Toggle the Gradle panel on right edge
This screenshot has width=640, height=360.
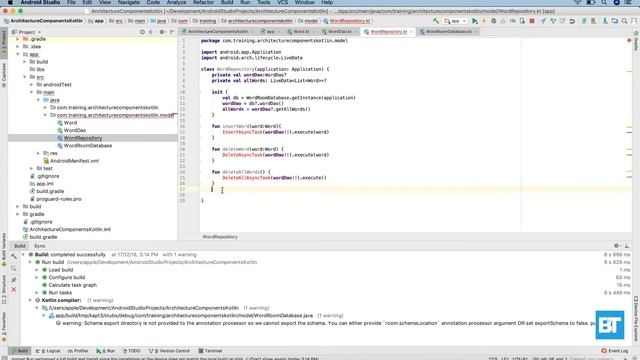click(x=636, y=41)
